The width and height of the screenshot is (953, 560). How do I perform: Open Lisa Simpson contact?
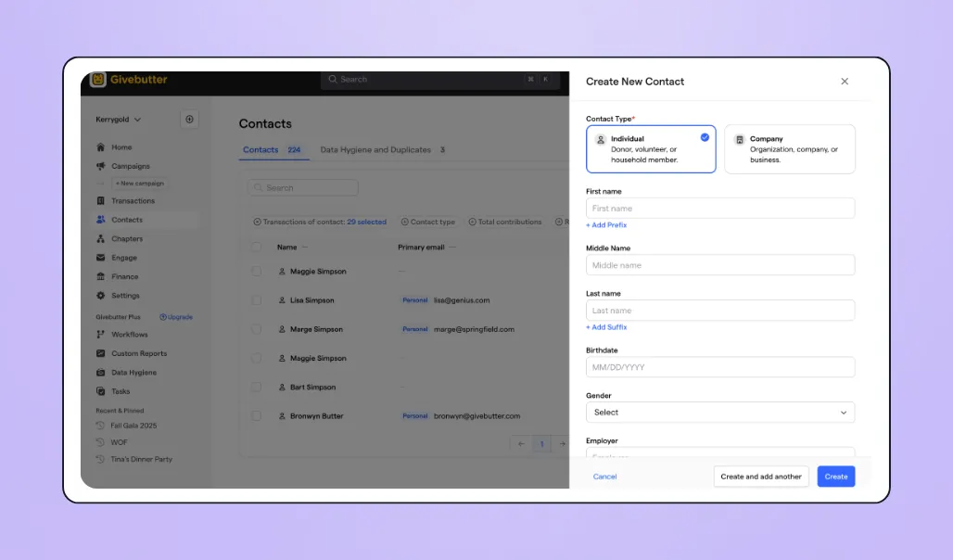click(x=311, y=300)
